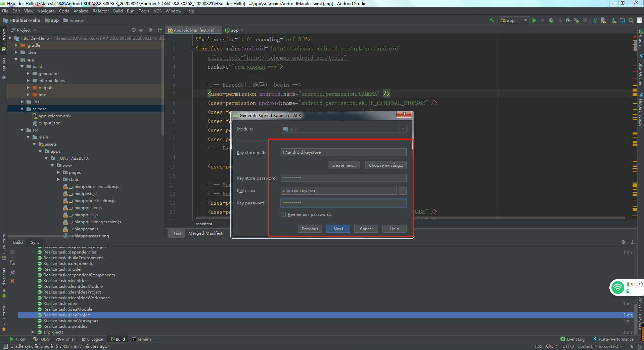Hide the Project panel with hide icon

[x=160, y=30]
